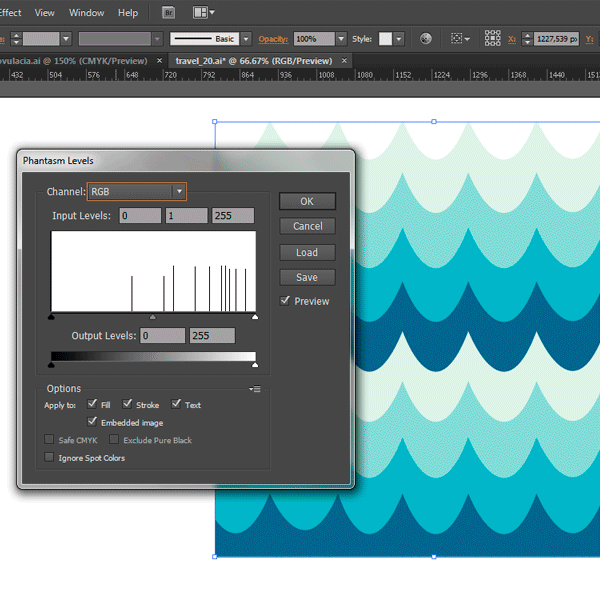This screenshot has width=600, height=600.
Task: Uncheck Fill under Apply to
Action: pyautogui.click(x=92, y=404)
